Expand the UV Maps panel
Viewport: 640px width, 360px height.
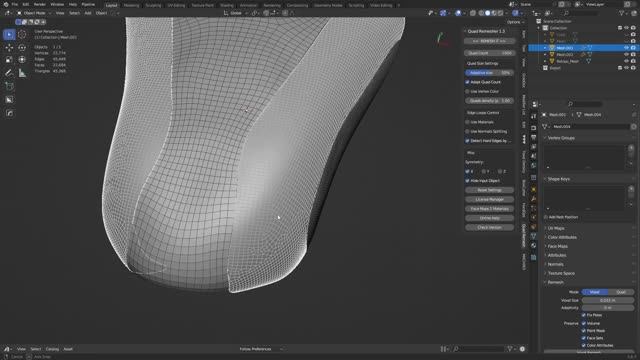click(x=556, y=228)
